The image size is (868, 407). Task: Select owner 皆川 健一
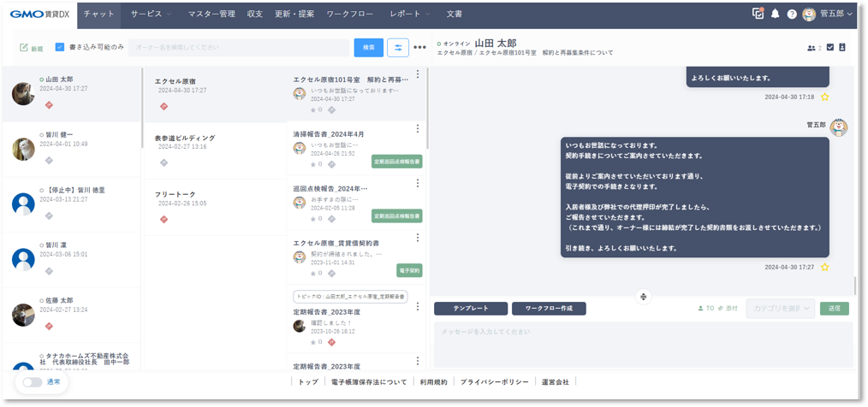click(71, 150)
